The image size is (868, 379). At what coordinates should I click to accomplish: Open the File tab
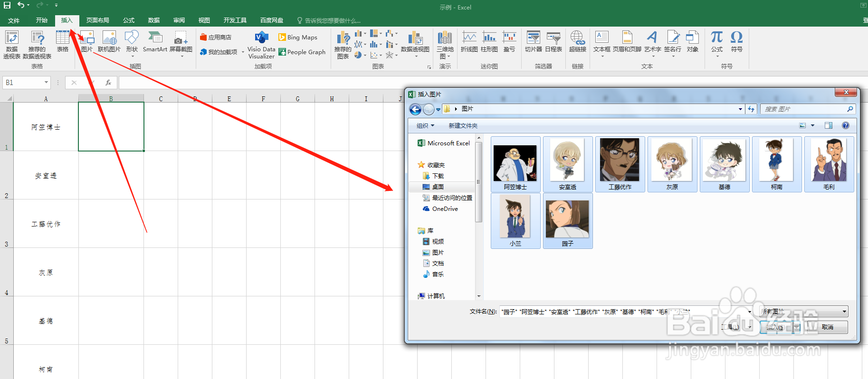[x=14, y=20]
